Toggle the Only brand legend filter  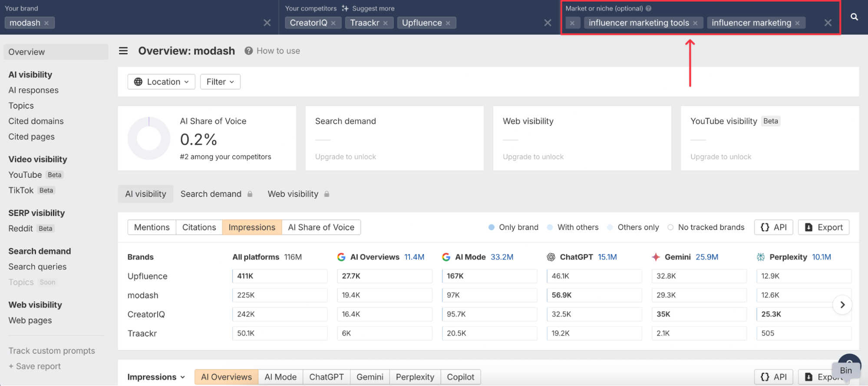tap(513, 227)
